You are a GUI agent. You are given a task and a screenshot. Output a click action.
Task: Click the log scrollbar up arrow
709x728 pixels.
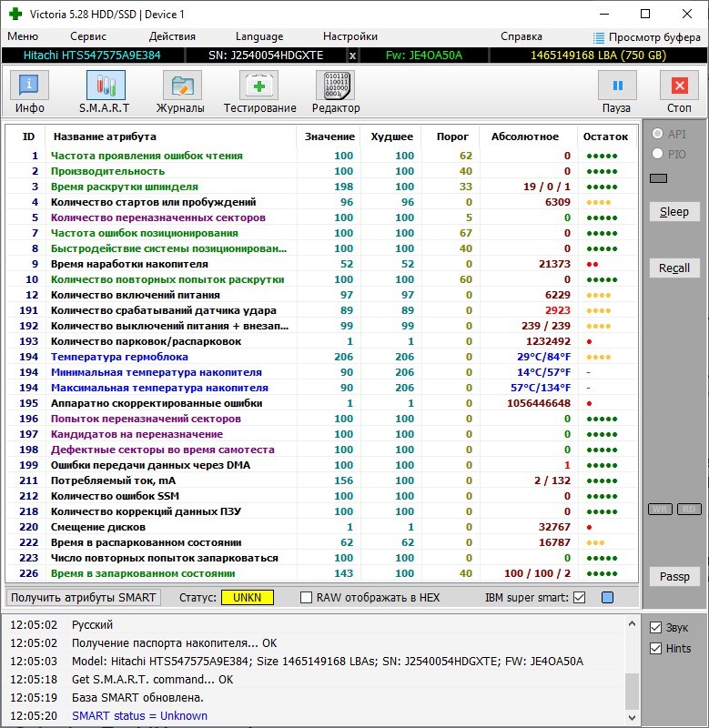pos(632,623)
